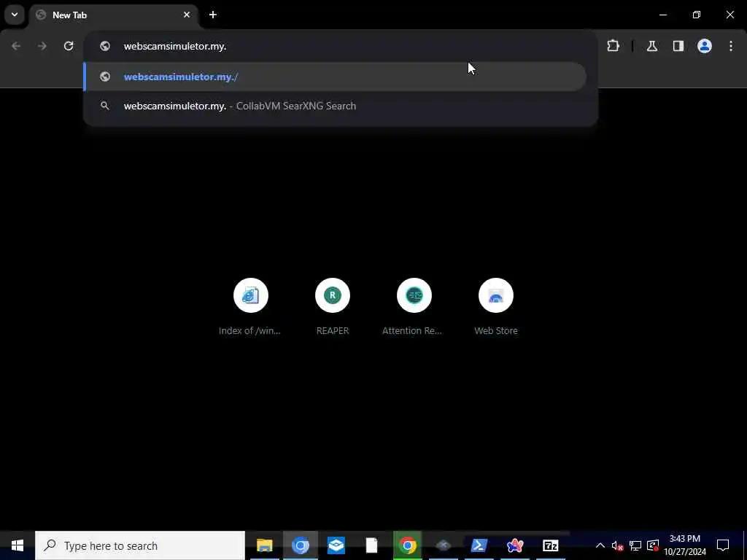This screenshot has width=747, height=560.
Task: Go back with the back arrow
Action: coord(16,46)
